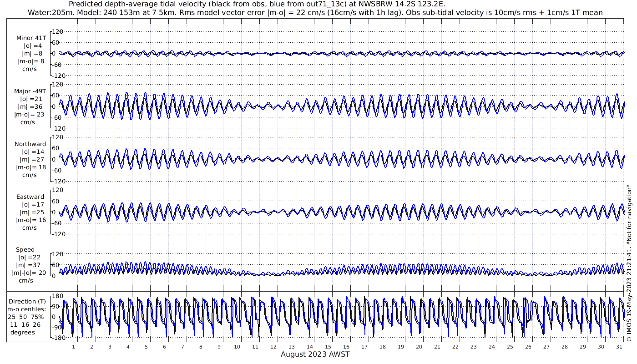Click the "cm/s" unit under Speed stats
The width and height of the screenshot is (637, 364).
26,281
